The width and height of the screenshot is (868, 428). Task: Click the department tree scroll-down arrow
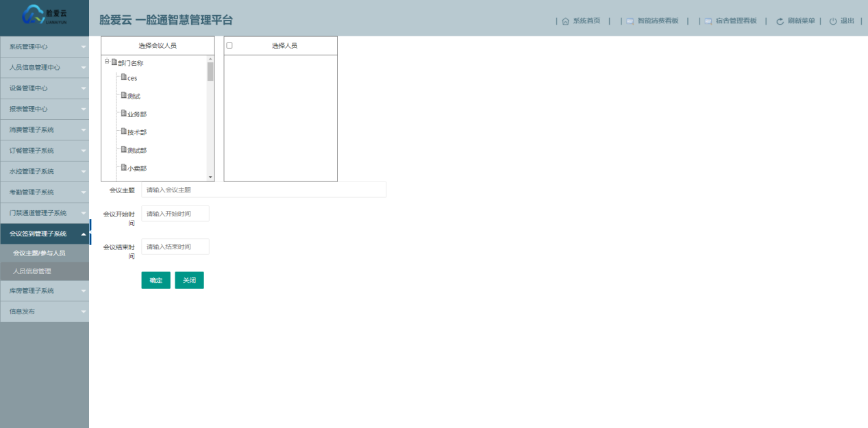(x=210, y=177)
